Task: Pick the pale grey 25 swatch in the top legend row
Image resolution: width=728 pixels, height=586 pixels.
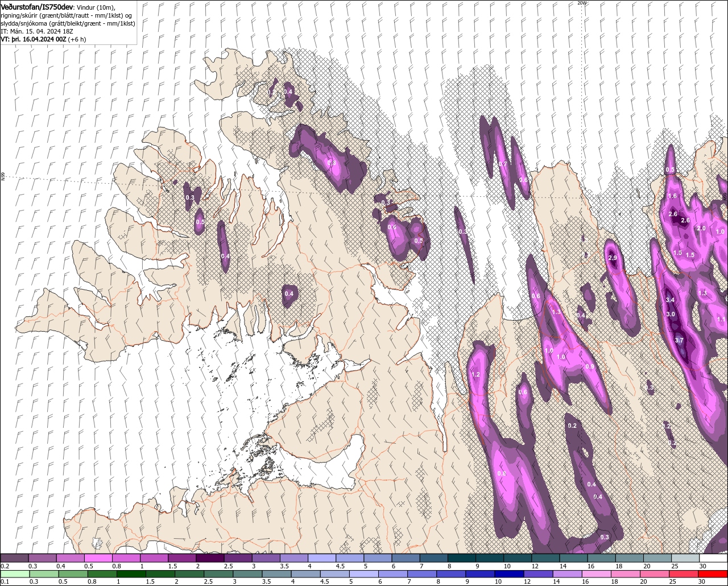Action: tap(685, 558)
